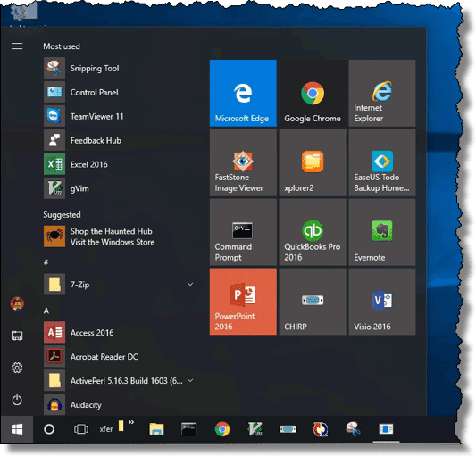
Task: Launch the Visio 2016 tile
Action: (x=382, y=302)
